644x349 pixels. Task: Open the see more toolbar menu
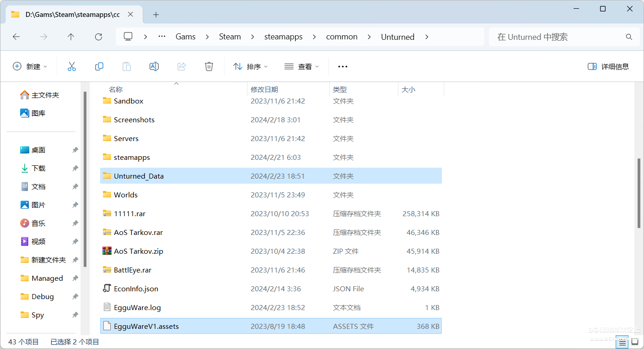point(343,66)
